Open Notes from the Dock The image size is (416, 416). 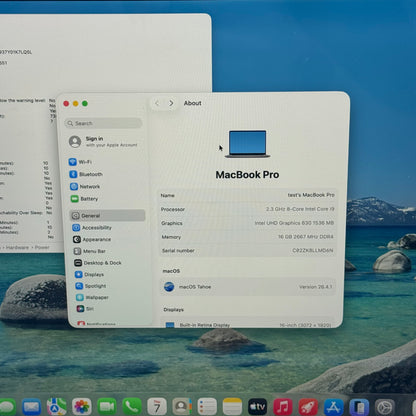pos(232,407)
